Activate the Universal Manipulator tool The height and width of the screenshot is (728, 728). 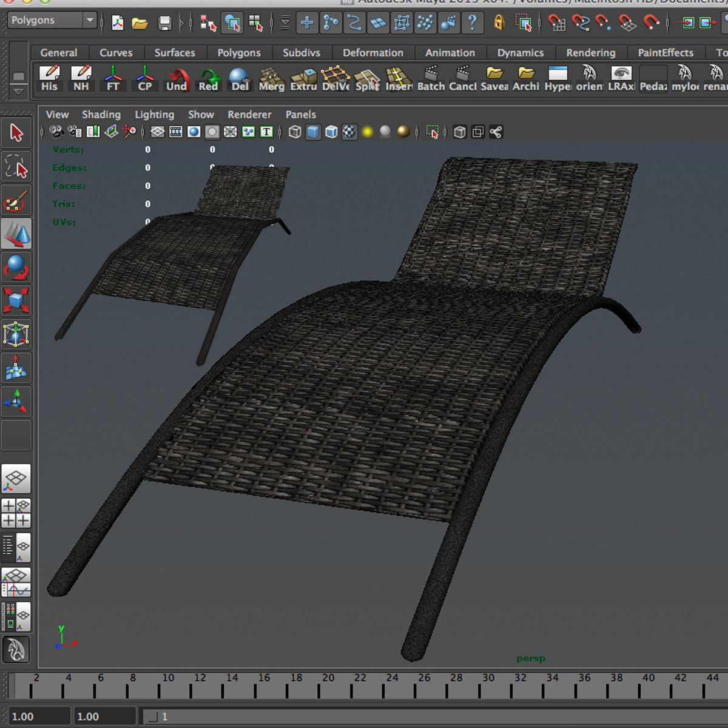(16, 334)
